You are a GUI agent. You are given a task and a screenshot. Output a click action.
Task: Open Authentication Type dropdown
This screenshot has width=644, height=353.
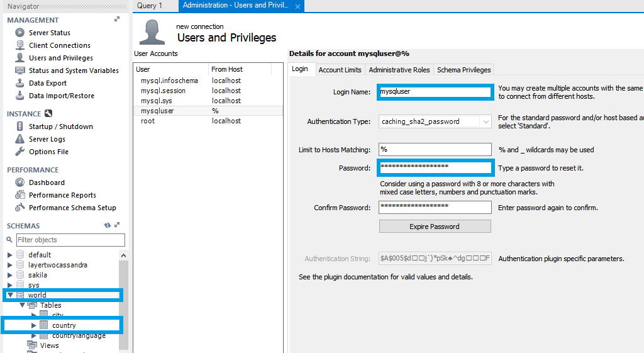coord(486,121)
